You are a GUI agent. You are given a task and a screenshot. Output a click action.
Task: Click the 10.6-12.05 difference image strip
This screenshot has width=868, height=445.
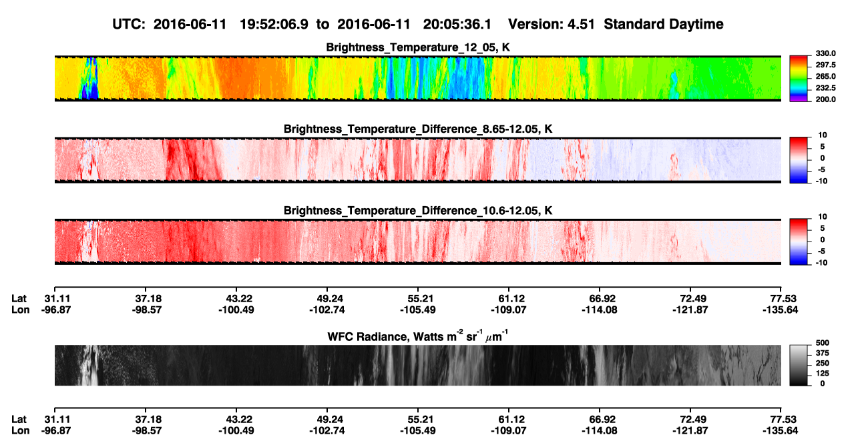tap(418, 242)
